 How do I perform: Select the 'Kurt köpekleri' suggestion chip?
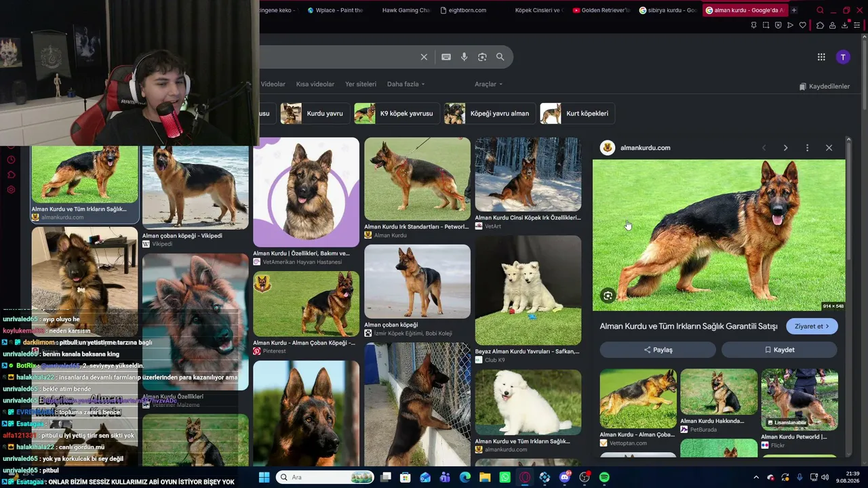pyautogui.click(x=578, y=113)
